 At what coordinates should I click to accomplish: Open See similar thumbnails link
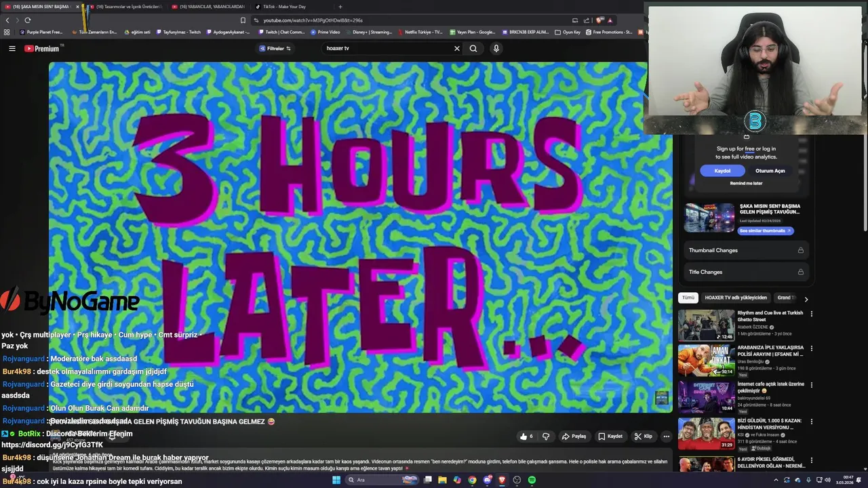click(x=765, y=230)
